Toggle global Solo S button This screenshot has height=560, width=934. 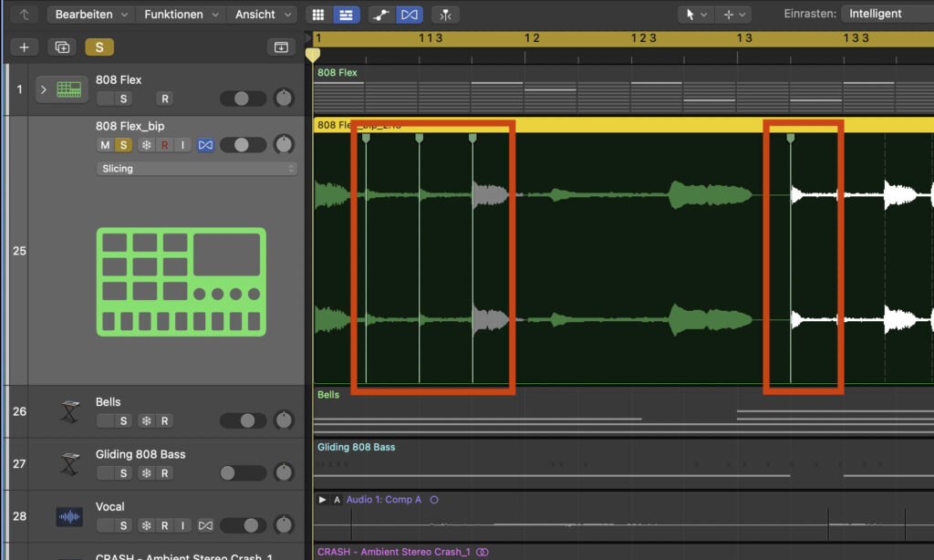click(x=99, y=47)
